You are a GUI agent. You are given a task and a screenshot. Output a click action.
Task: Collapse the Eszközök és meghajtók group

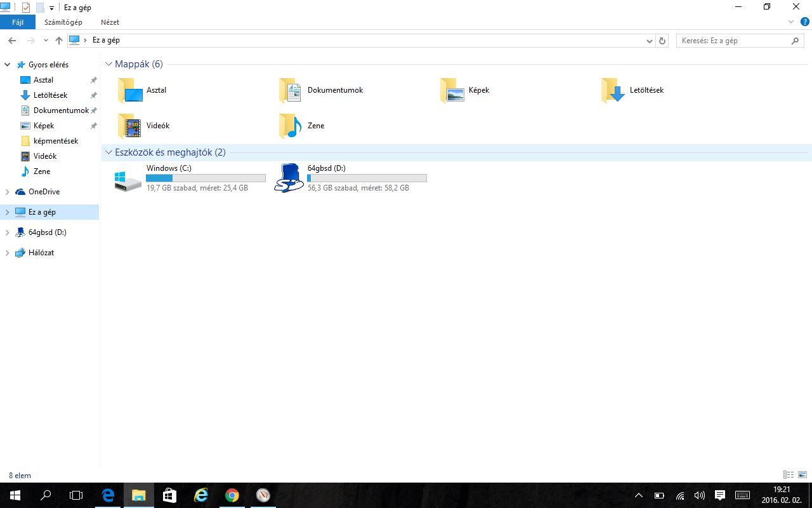coord(109,152)
